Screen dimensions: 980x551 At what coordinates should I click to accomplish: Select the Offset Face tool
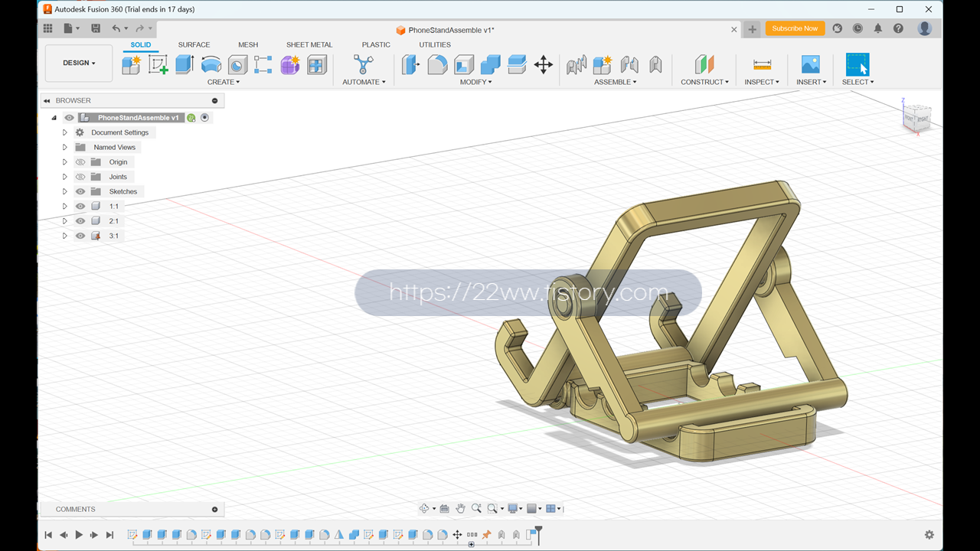[517, 64]
